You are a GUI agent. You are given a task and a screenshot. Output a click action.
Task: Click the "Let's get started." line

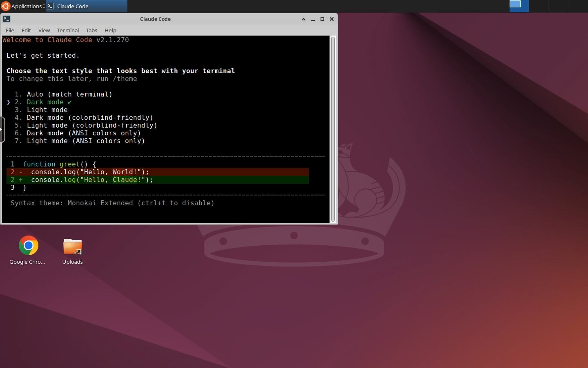click(43, 56)
